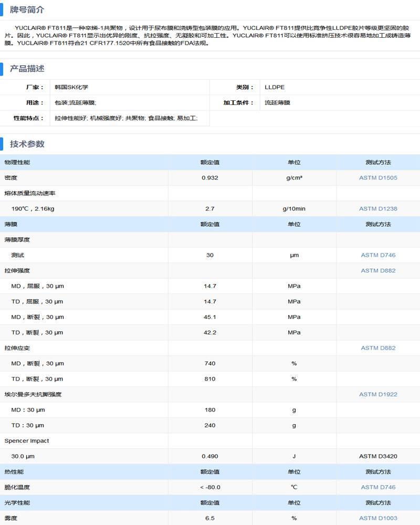Click the 光学性能 table section header
Image resolution: width=420 pixels, height=525 pixels.
[17, 502]
